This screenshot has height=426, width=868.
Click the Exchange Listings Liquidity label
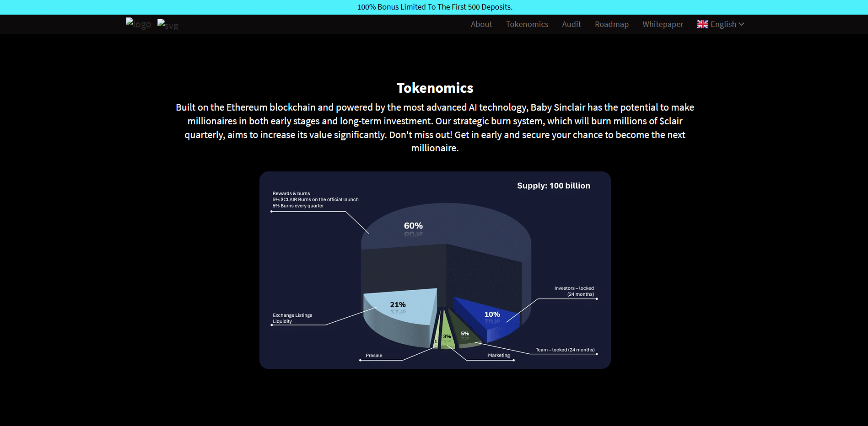point(292,318)
